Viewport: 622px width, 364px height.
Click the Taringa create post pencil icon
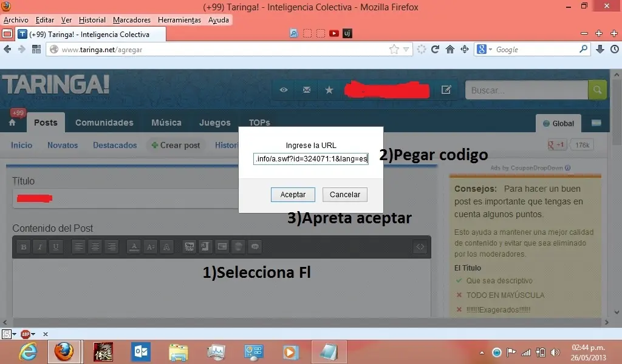tap(446, 90)
